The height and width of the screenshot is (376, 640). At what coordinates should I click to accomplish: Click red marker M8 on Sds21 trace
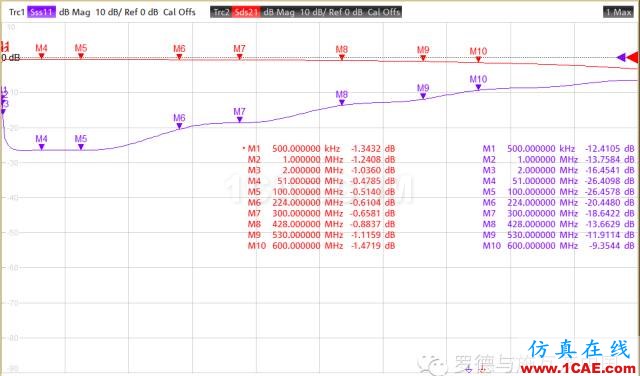pyautogui.click(x=342, y=58)
